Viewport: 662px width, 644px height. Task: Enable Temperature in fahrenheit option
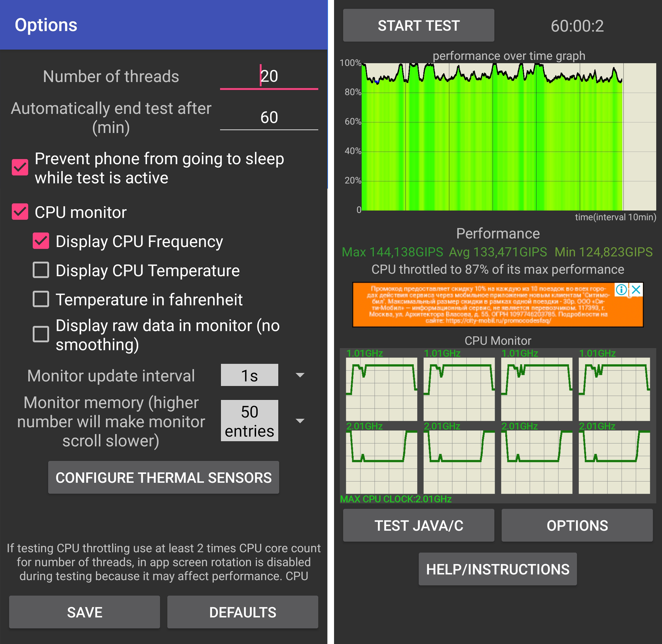click(41, 299)
